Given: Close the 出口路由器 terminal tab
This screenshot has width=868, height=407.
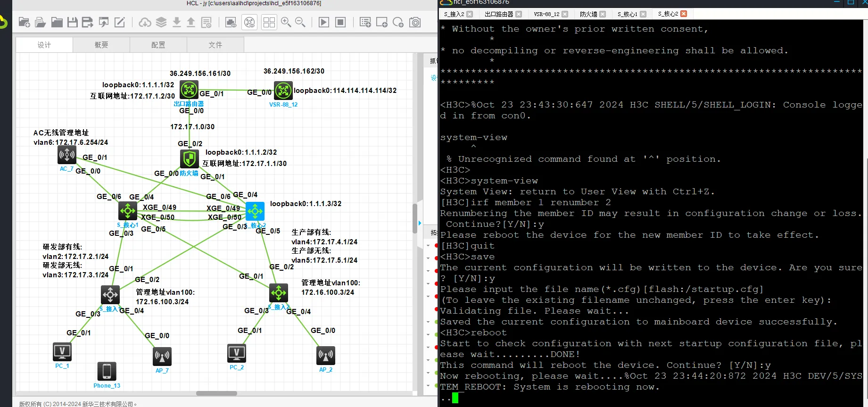Looking at the screenshot, I should click(x=519, y=14).
